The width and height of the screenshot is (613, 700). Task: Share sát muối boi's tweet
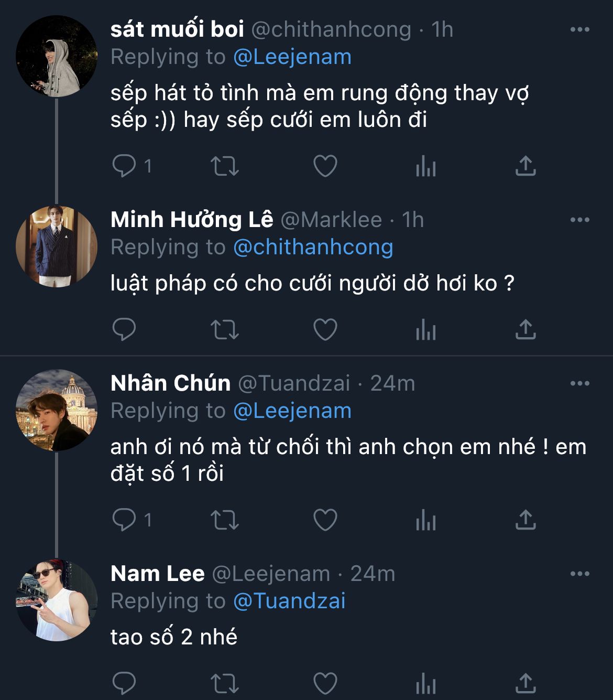tap(525, 166)
